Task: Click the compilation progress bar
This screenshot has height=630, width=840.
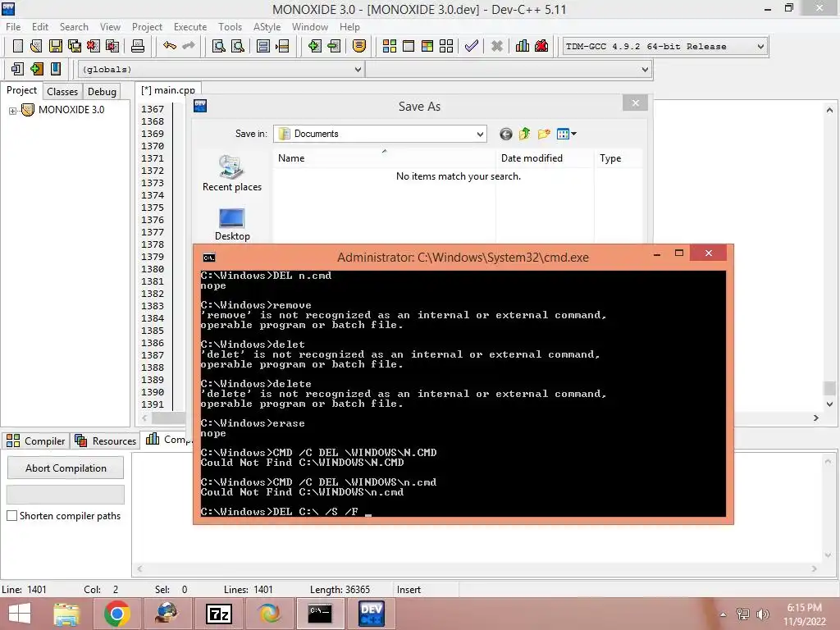Action: tap(66, 494)
